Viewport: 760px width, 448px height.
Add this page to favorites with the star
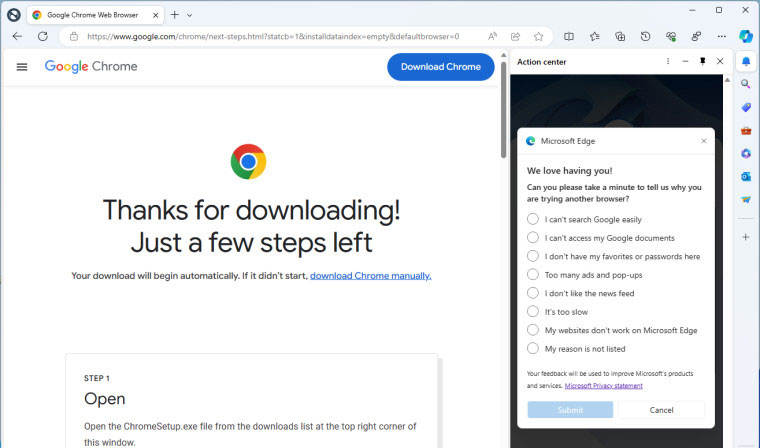pyautogui.click(x=538, y=36)
